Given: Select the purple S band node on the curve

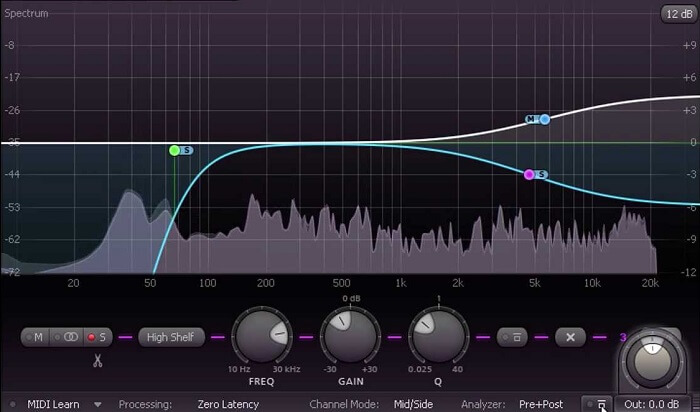Looking at the screenshot, I should (x=529, y=175).
